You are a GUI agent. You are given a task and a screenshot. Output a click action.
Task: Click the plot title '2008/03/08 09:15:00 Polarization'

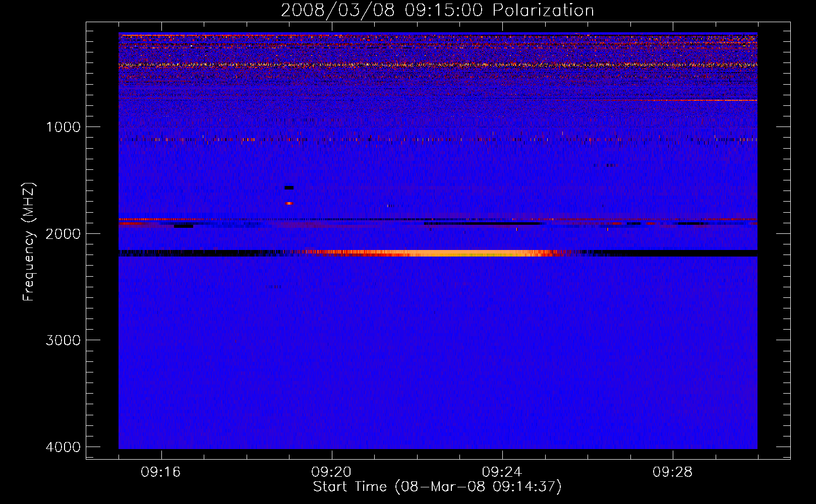(x=437, y=10)
